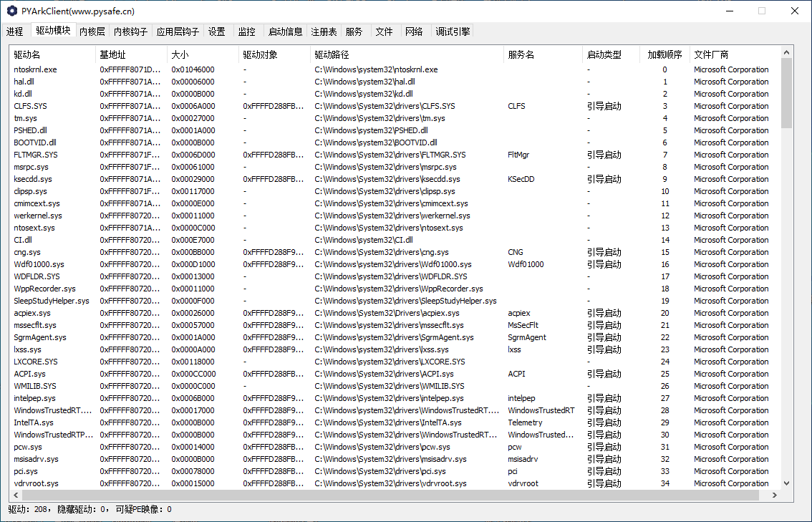Open the 内核层 tab
This screenshot has width=812, height=522.
[92, 32]
